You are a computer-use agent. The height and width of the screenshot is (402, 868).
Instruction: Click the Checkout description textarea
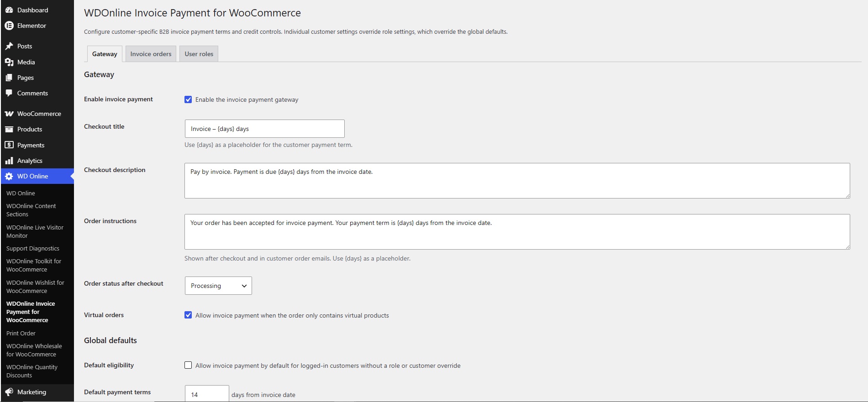click(x=517, y=181)
